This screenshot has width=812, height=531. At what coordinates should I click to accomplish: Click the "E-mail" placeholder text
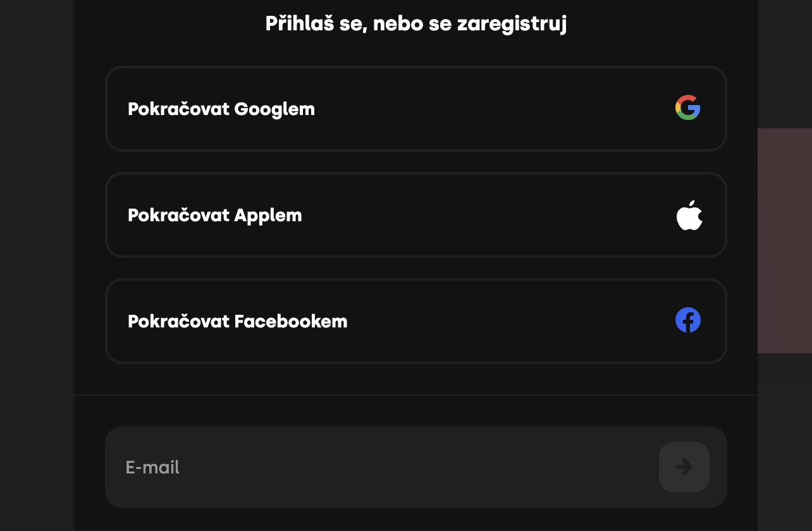pyautogui.click(x=152, y=467)
